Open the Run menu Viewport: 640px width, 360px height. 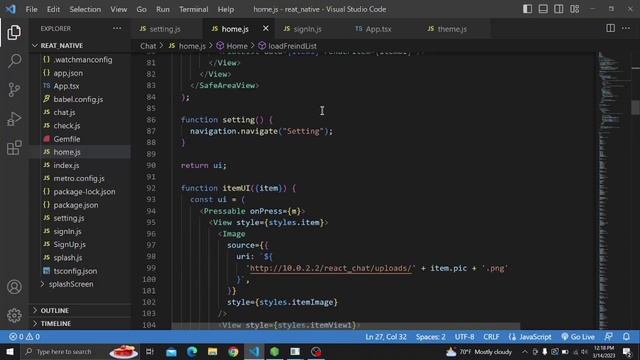click(x=162, y=9)
